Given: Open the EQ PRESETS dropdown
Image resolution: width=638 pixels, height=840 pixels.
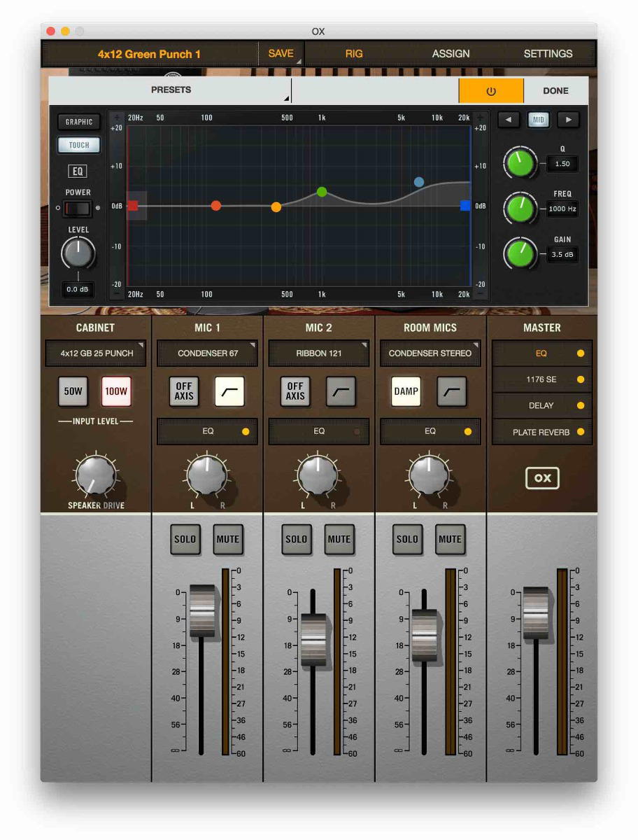Looking at the screenshot, I should [x=171, y=90].
